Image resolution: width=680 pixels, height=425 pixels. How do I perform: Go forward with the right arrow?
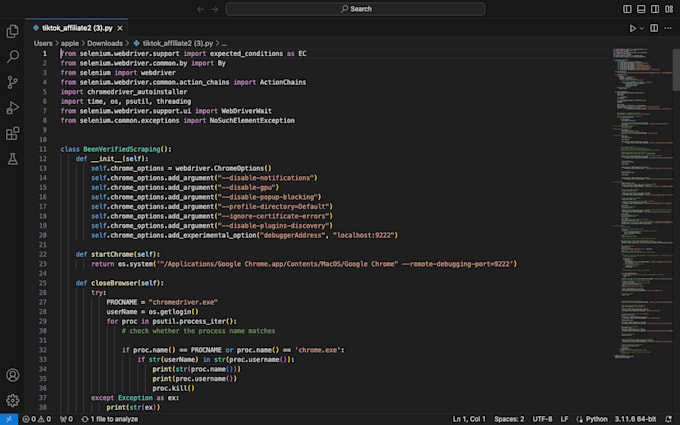pos(215,9)
